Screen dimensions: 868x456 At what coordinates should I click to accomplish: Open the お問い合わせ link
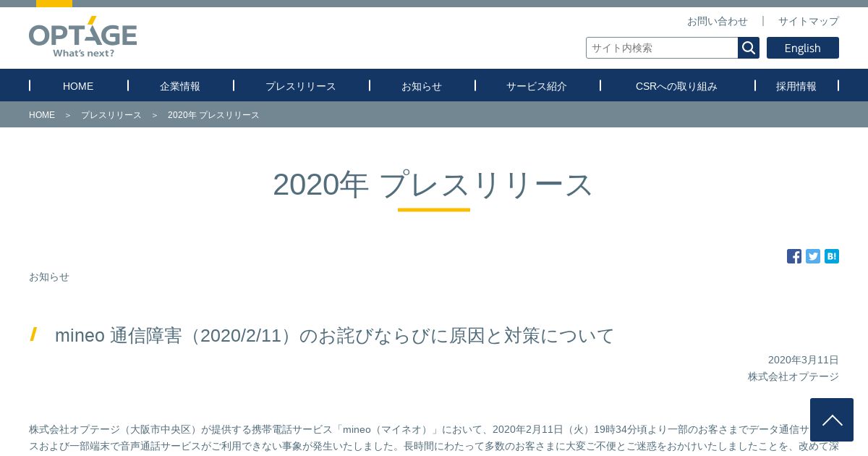718,21
